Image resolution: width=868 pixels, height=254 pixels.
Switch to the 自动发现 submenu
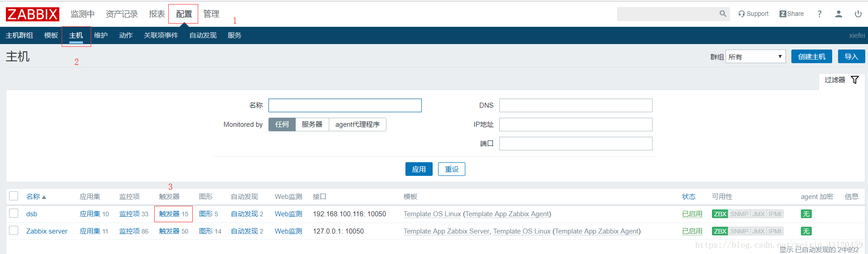[x=203, y=35]
